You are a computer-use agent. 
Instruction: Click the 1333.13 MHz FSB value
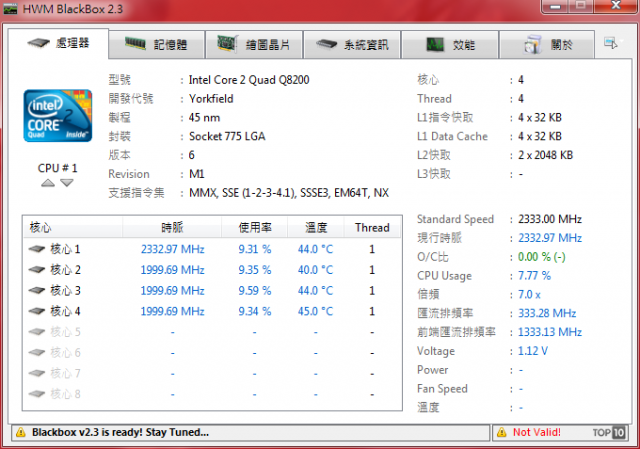point(550,332)
